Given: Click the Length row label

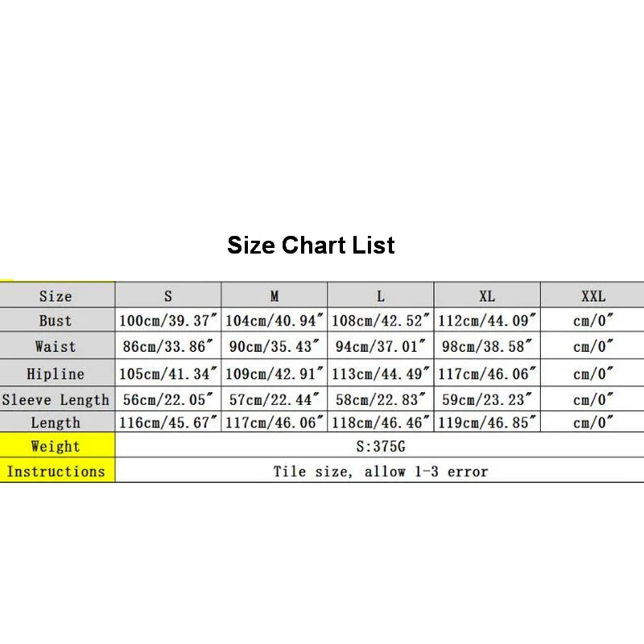Looking at the screenshot, I should pos(57,422).
